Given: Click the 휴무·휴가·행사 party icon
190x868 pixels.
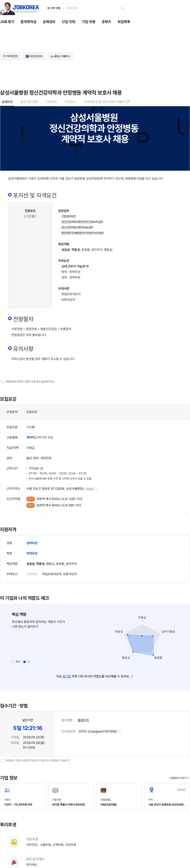Looking at the screenshot, I should pyautogui.click(x=14, y=862).
